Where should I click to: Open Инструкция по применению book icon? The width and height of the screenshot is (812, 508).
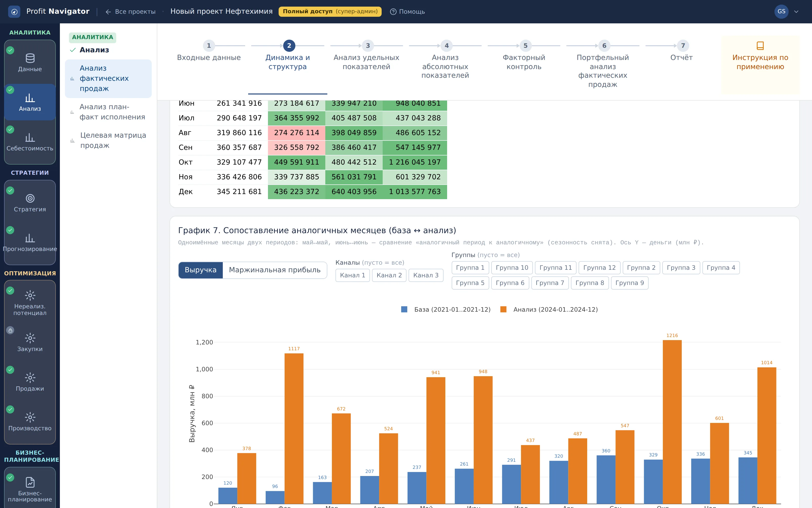760,45
